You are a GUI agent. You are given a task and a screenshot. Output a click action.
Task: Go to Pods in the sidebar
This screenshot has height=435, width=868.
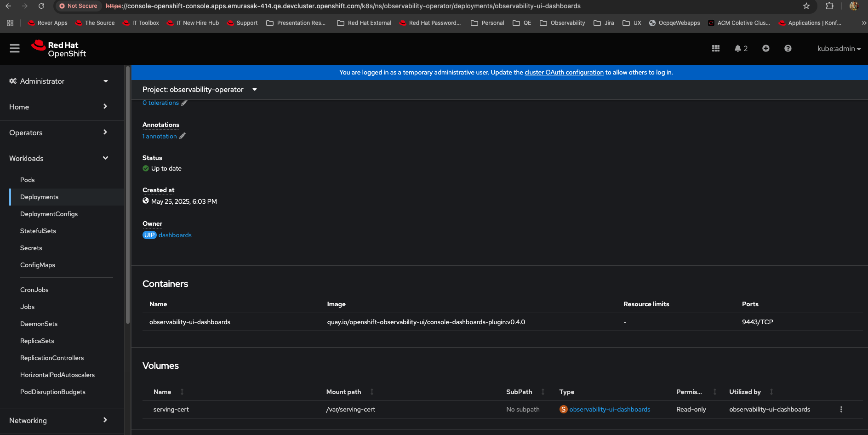tap(28, 180)
